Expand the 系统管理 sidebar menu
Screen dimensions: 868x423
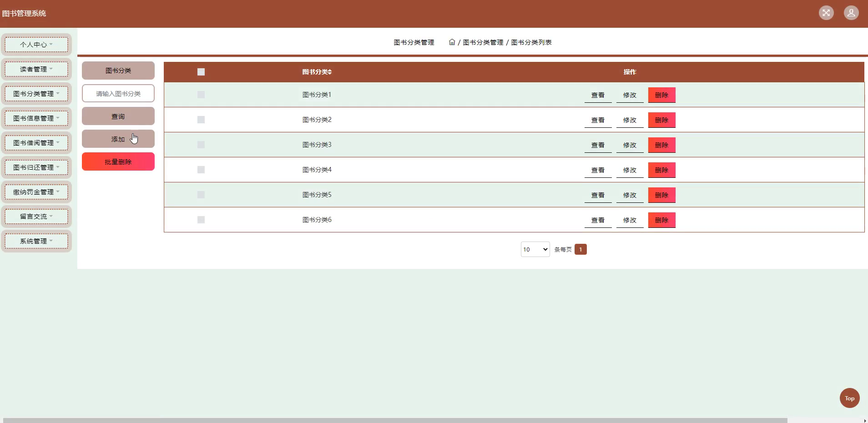[x=36, y=241]
